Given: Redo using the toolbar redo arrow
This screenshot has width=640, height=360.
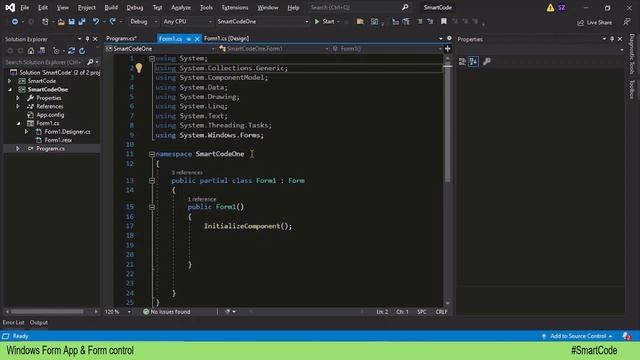Looking at the screenshot, I should 112,22.
